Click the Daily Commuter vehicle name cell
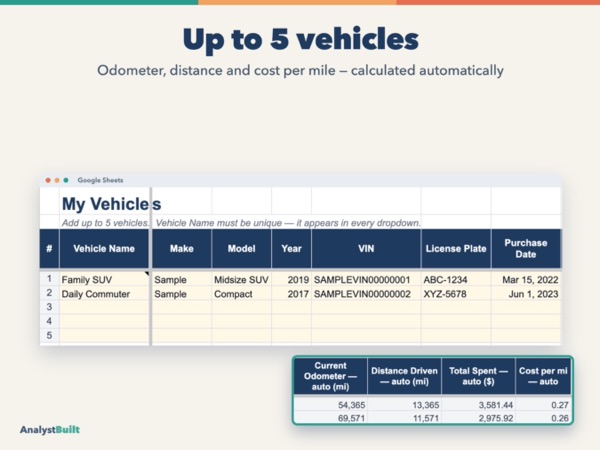Image resolution: width=600 pixels, height=450 pixels. pyautogui.click(x=104, y=294)
